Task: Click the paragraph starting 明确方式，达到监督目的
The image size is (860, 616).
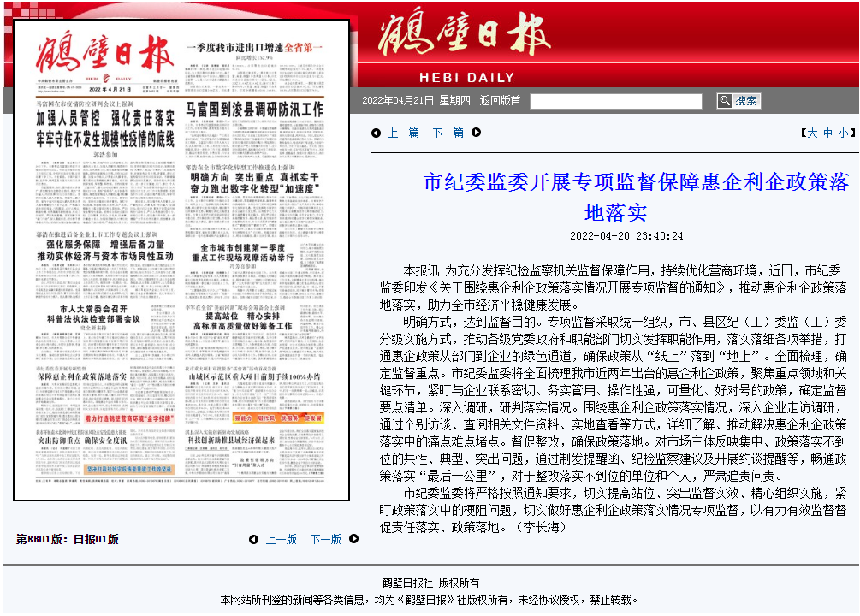Action: [614, 399]
